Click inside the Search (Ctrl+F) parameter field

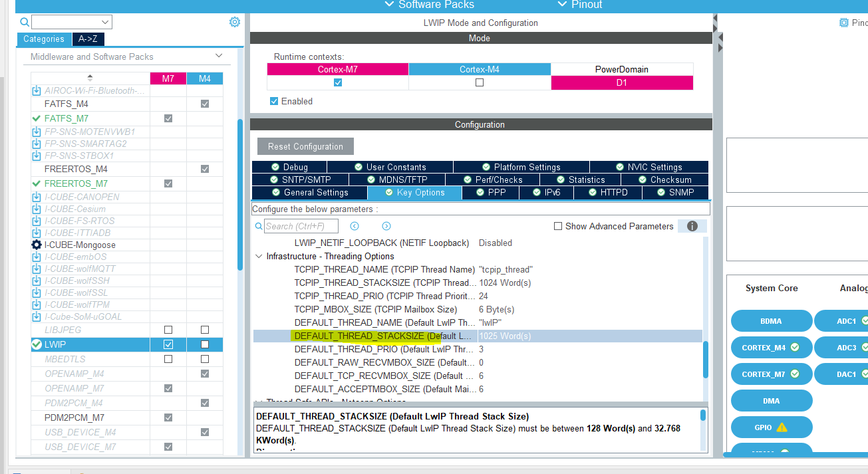pyautogui.click(x=301, y=226)
